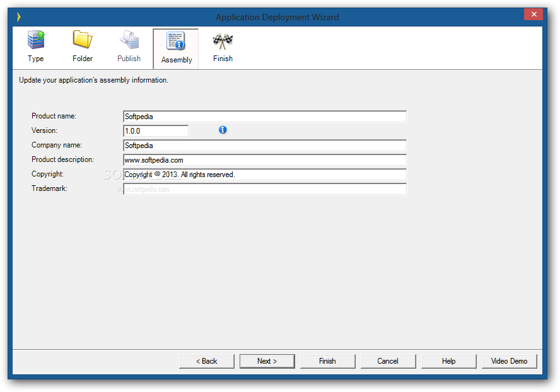Click the "Product description:" label

(63, 159)
